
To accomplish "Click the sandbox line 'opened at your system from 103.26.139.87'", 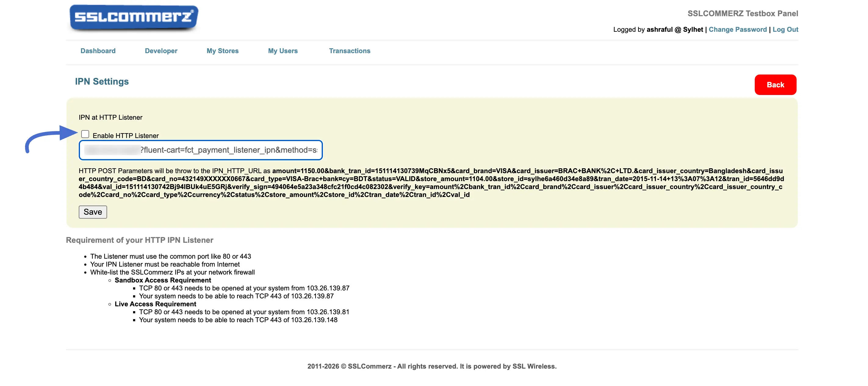I will coord(244,288).
